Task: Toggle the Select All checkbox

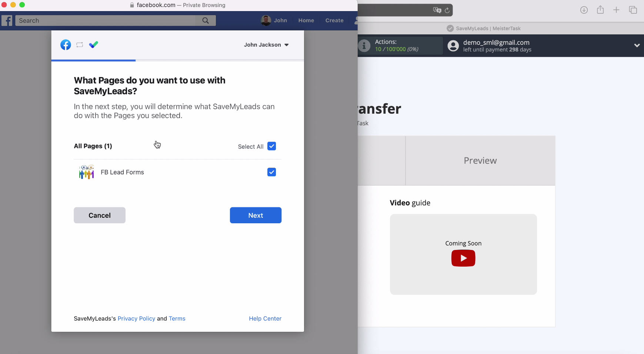Action: pos(271,146)
